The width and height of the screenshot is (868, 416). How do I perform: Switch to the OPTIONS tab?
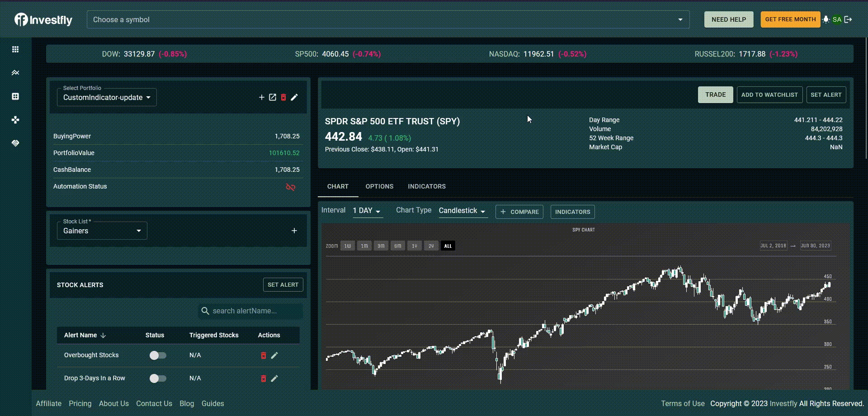tap(379, 186)
